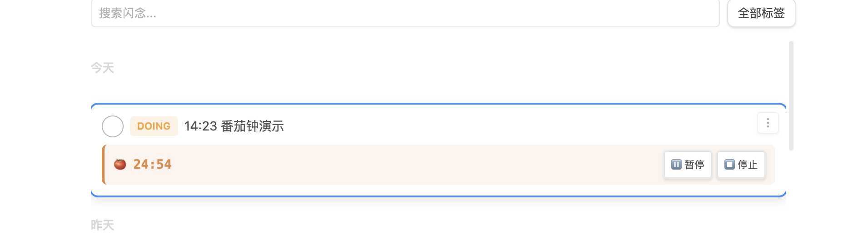Stop the pomodoro timer with 停止
The image size is (868, 241).
(741, 165)
